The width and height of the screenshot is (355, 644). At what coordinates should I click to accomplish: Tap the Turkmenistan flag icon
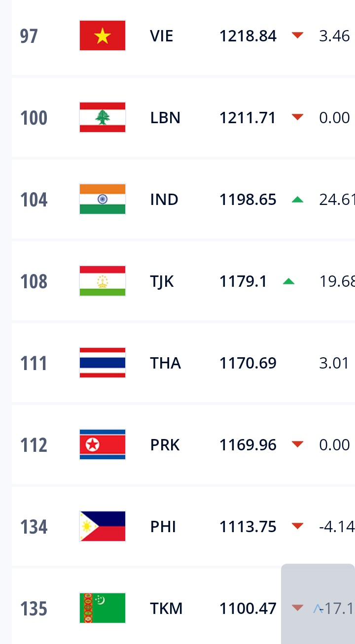(103, 608)
